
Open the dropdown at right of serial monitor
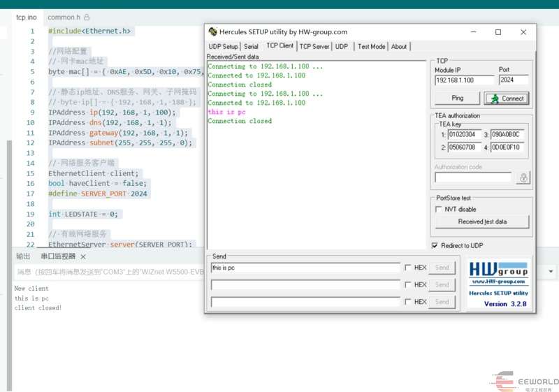[551, 271]
